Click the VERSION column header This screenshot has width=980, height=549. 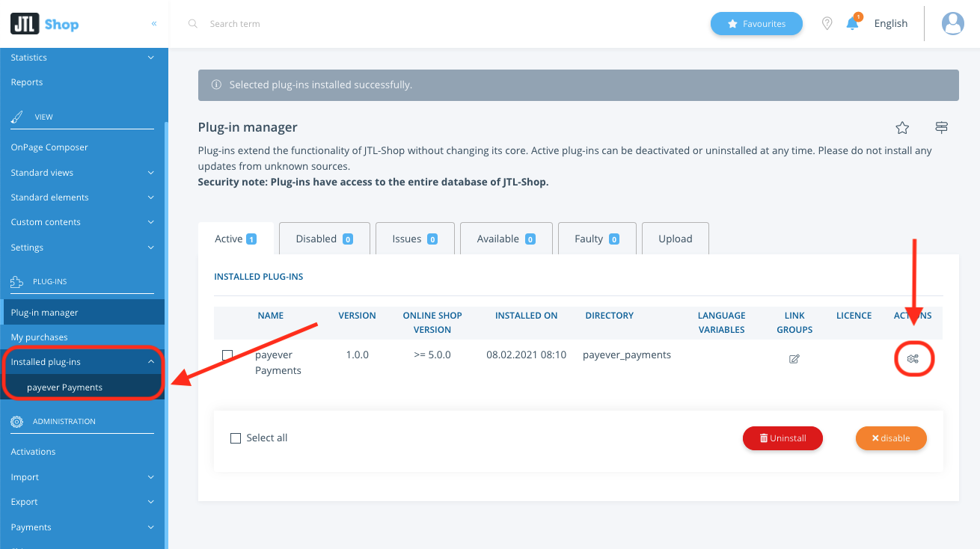357,316
